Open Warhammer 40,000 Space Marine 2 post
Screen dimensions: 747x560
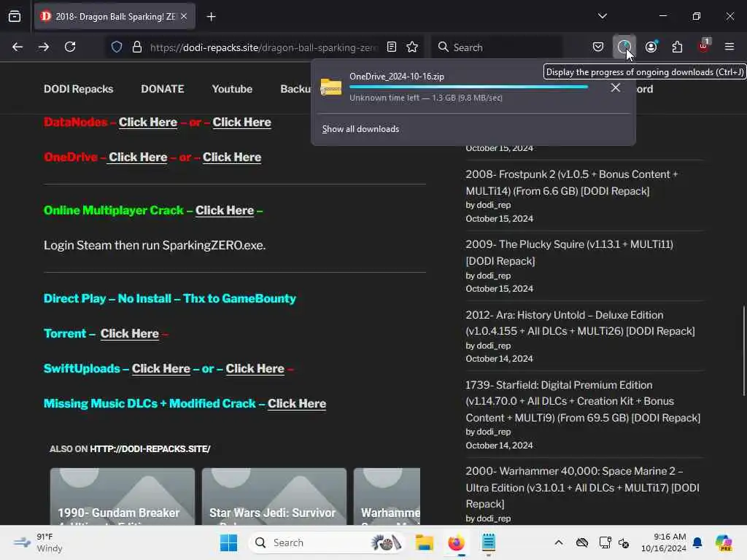[x=583, y=487]
